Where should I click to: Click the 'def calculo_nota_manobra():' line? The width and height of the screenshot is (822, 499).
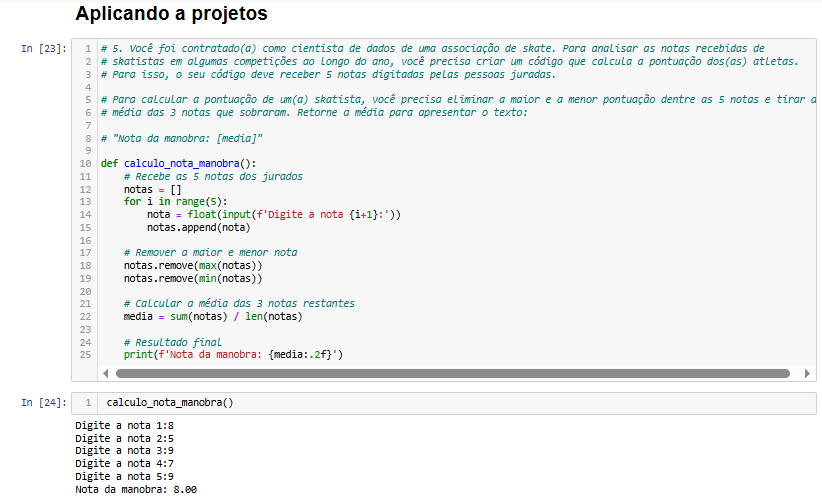[179, 164]
